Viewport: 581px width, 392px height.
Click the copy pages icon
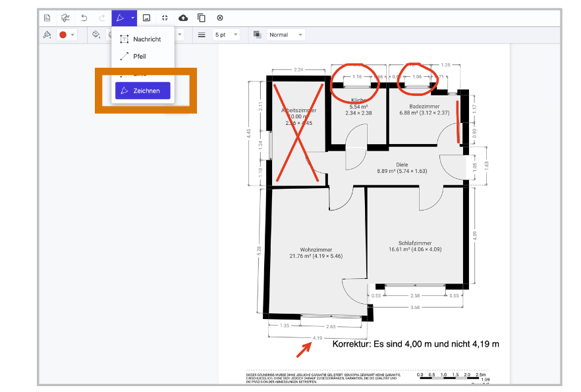[x=201, y=18]
